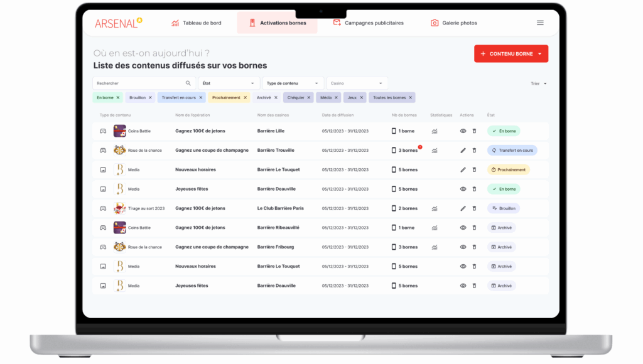Click the CONTENU BORNE button
This screenshot has height=364, width=643.
511,54
